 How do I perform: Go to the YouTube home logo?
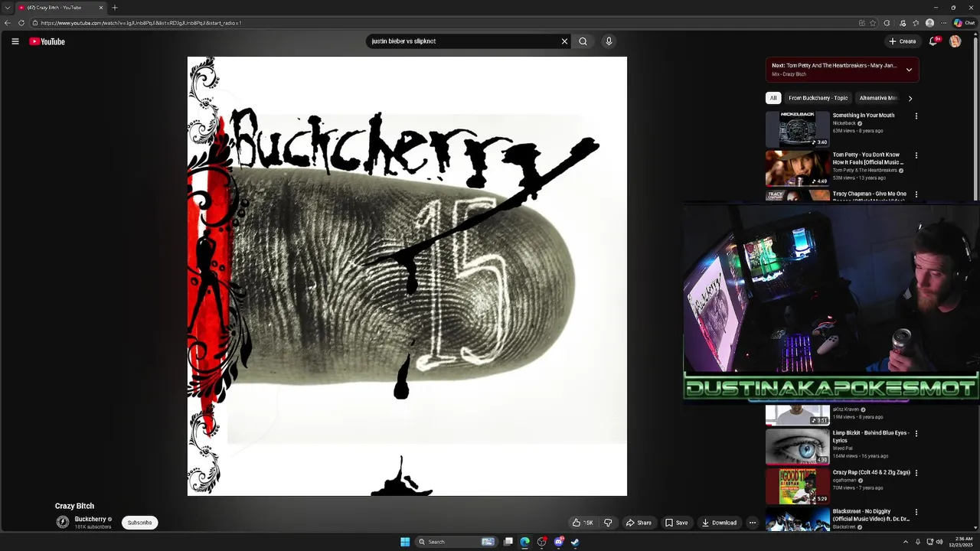tap(47, 41)
